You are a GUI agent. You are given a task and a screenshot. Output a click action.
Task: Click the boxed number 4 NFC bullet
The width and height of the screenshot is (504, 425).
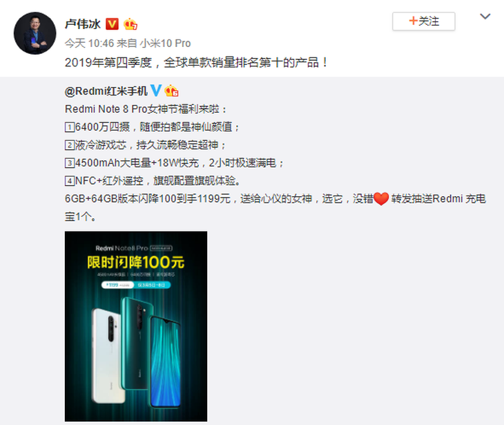pyautogui.click(x=70, y=181)
